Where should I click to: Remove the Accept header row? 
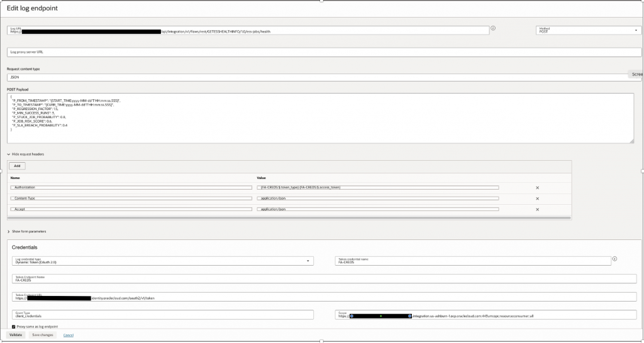pos(537,210)
